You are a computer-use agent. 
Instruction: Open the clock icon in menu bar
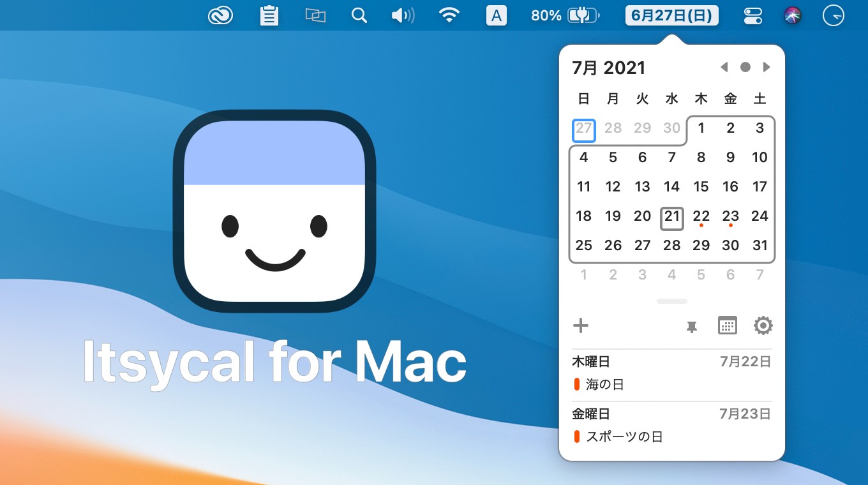[833, 15]
